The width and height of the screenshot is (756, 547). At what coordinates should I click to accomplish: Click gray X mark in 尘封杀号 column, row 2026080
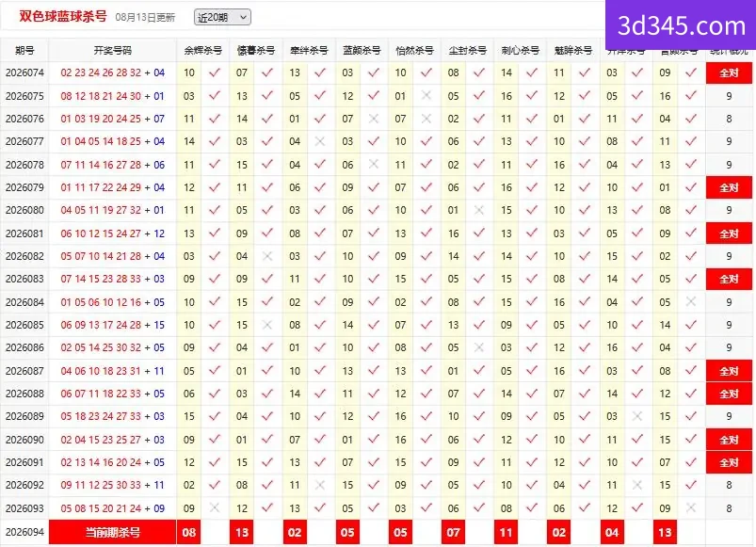click(x=479, y=210)
